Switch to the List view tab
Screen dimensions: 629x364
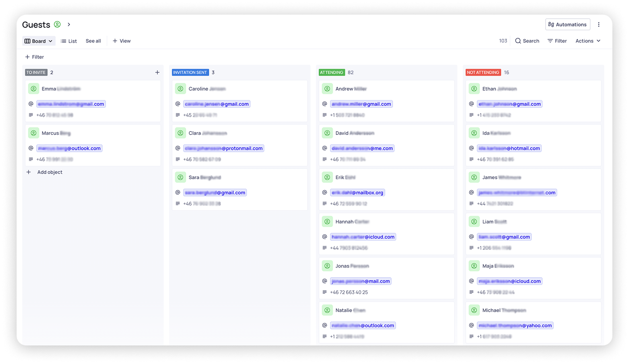point(69,41)
